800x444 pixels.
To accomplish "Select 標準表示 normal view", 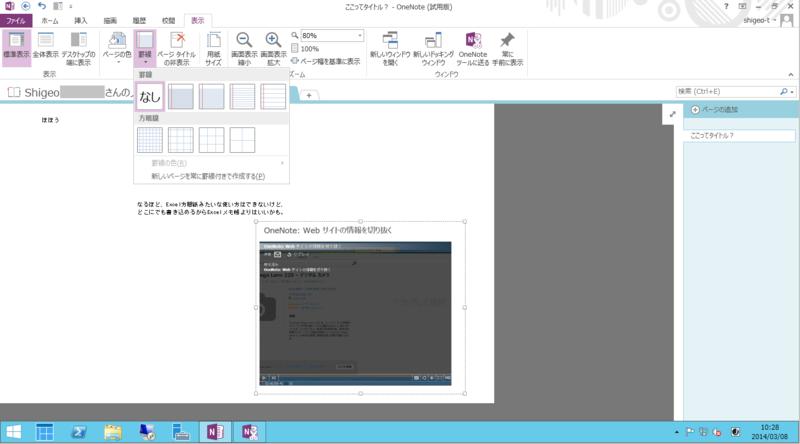I will [16, 48].
